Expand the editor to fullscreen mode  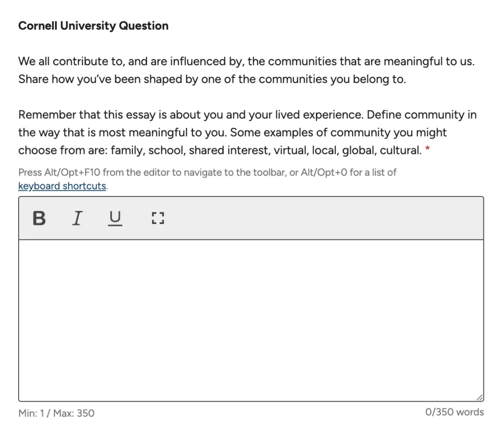[x=158, y=218]
